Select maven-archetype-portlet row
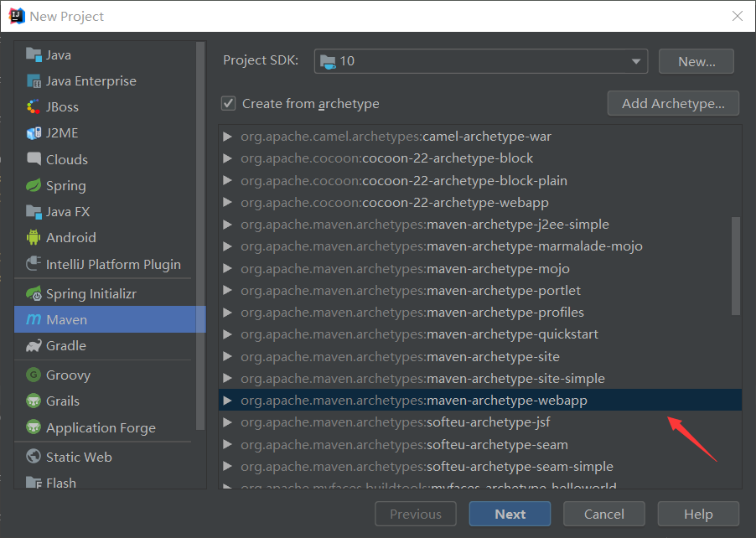Screen dimensions: 756x538 tap(480, 290)
